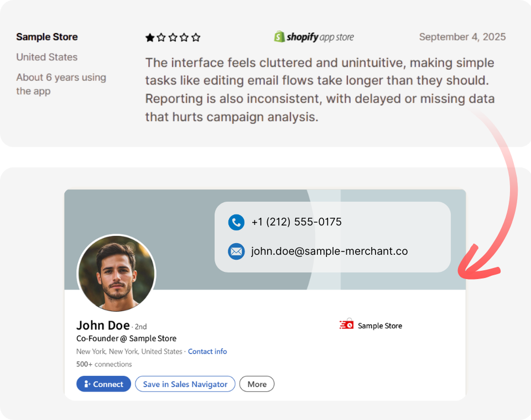The image size is (531, 420).
Task: Click the United States reviewer location
Action: (x=47, y=57)
